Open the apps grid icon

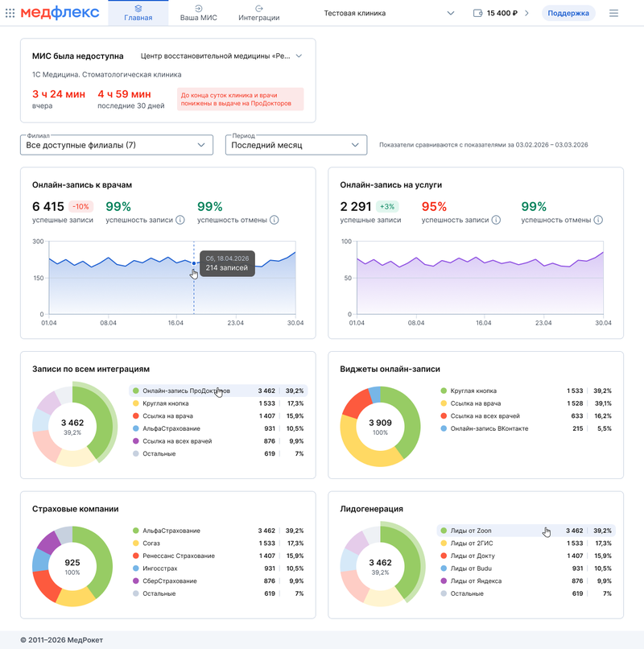10,13
